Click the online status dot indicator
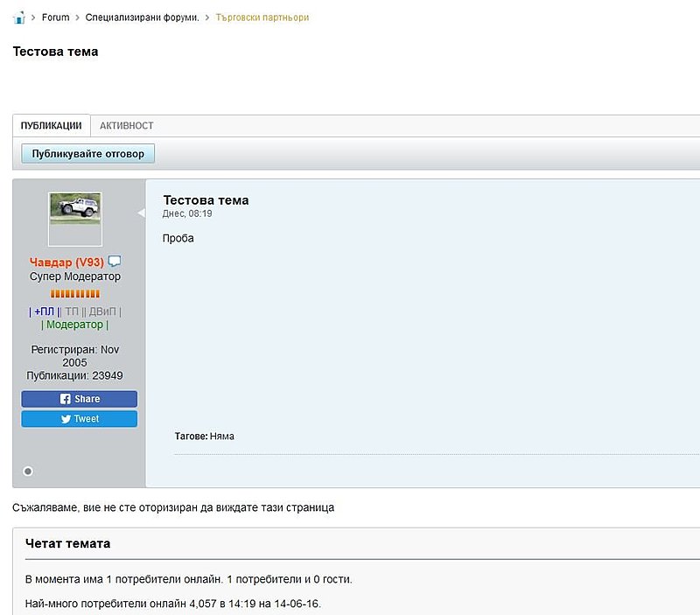The height and width of the screenshot is (615, 700). [28, 472]
